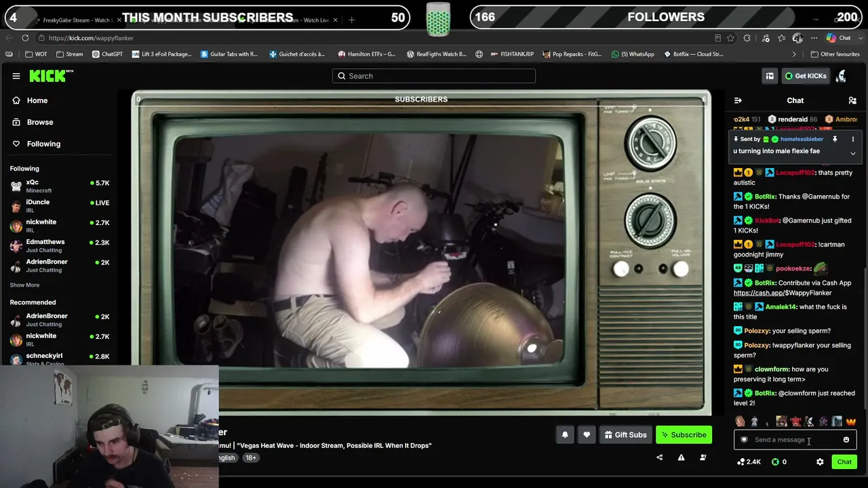Open the Other favourites folder
The image size is (868, 488).
point(835,54)
